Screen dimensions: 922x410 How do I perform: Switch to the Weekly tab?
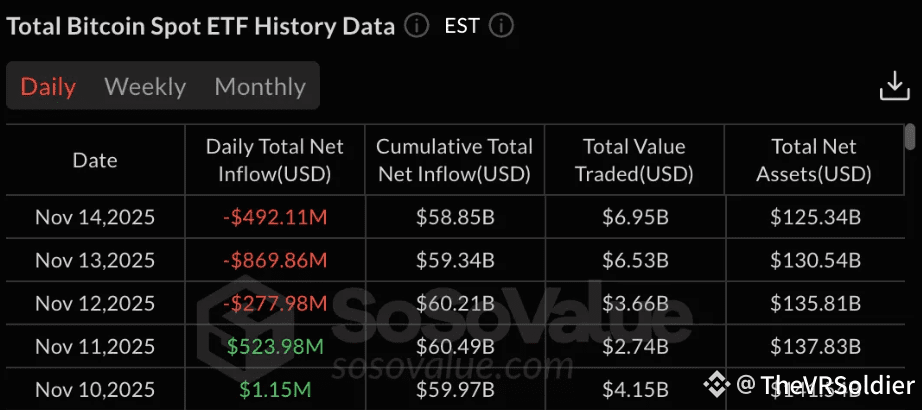(x=145, y=87)
